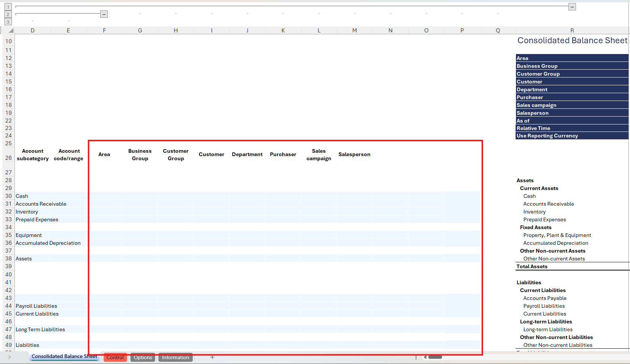
Task: Click the Use Reporting Currency filter label
Action: point(547,136)
